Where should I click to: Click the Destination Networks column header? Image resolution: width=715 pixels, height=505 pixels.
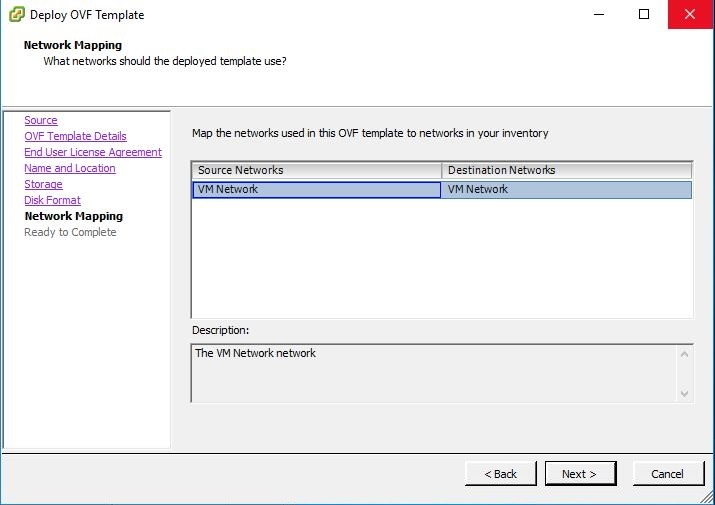566,170
